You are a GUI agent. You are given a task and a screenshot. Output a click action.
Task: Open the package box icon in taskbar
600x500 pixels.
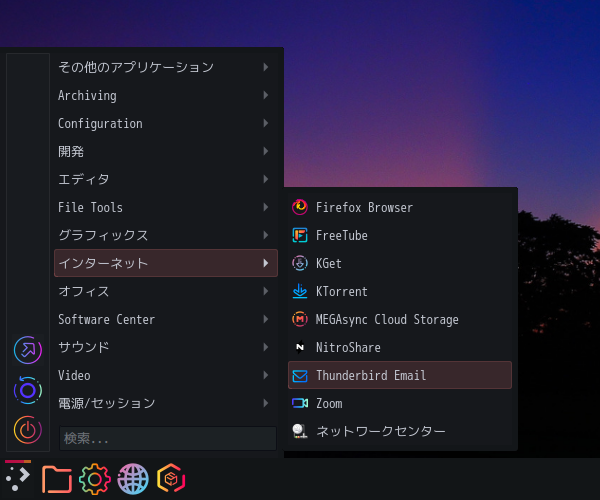tap(171, 478)
